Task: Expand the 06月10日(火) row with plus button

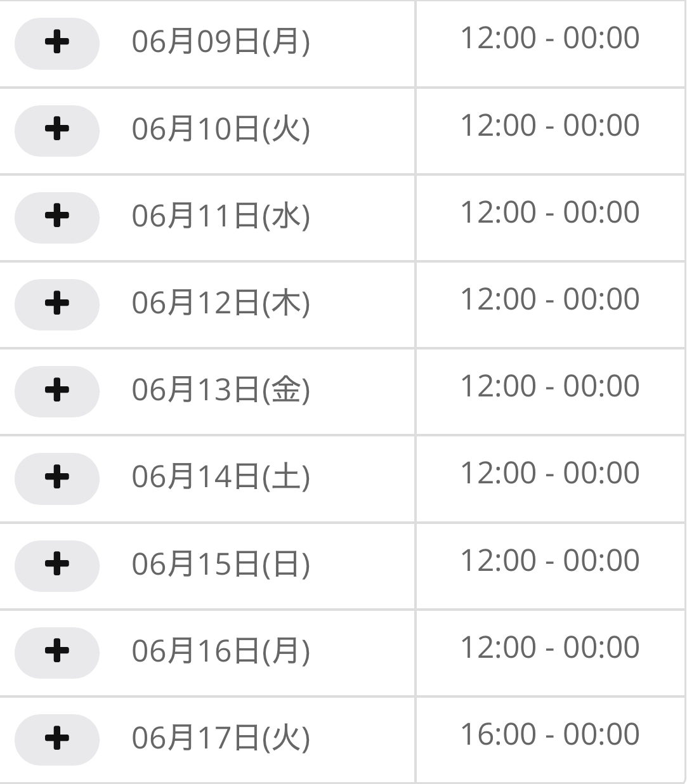Action: 57,130
